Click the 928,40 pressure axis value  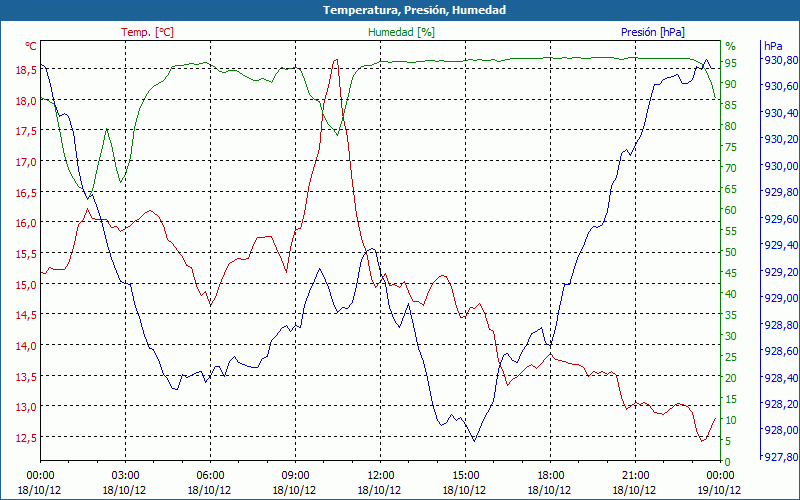tap(781, 377)
